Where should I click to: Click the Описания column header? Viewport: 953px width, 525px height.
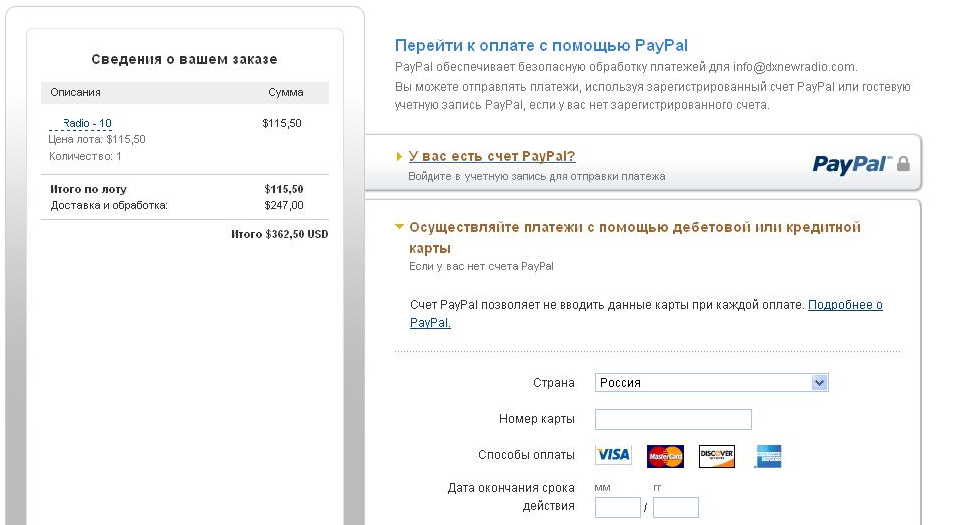[x=75, y=92]
